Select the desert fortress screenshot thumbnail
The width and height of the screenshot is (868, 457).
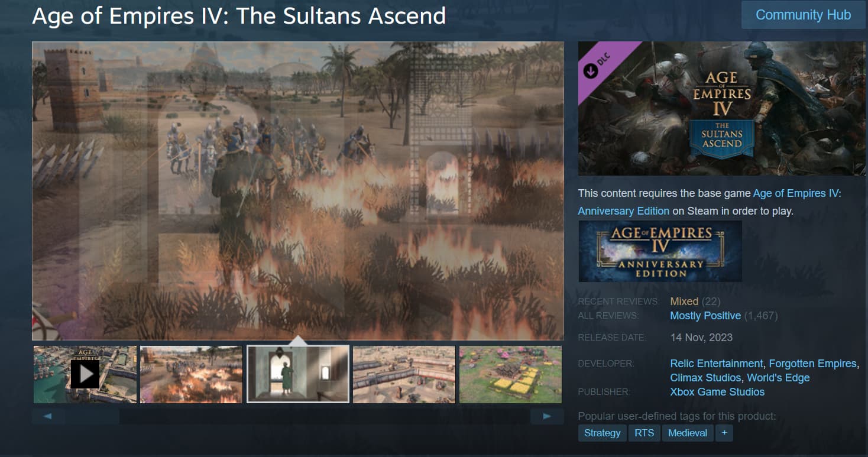[x=404, y=374]
